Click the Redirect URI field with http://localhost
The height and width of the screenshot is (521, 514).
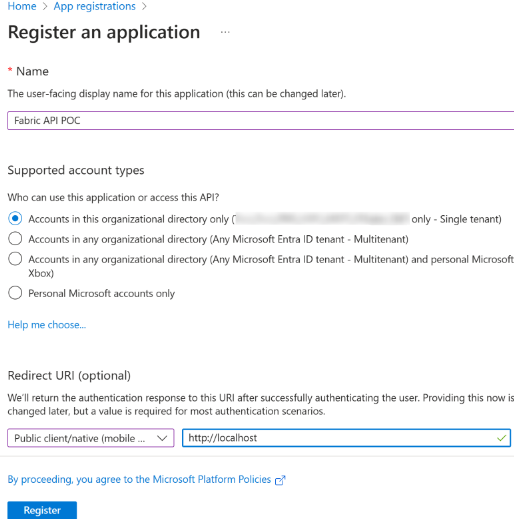point(346,438)
